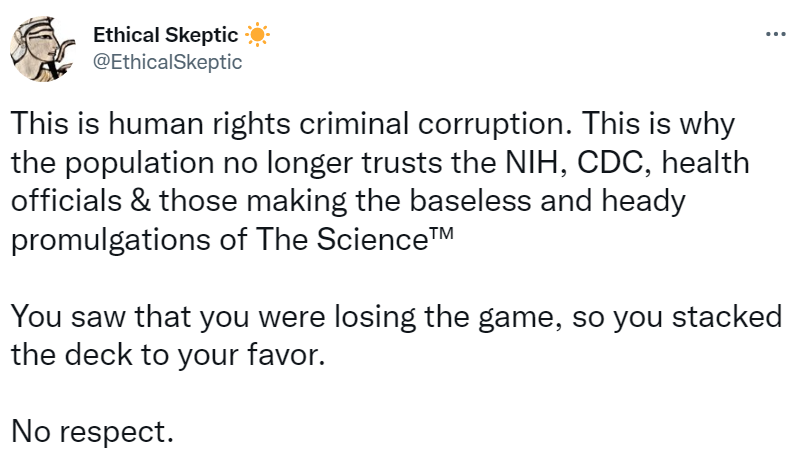Click the ampersand after "officials"
This screenshot has width=806, height=460.
(138, 202)
